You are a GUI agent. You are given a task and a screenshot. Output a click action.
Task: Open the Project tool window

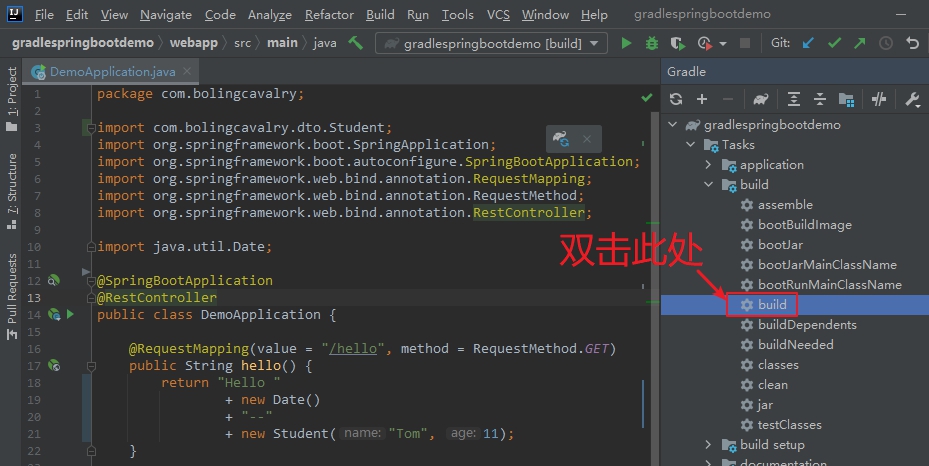click(12, 99)
